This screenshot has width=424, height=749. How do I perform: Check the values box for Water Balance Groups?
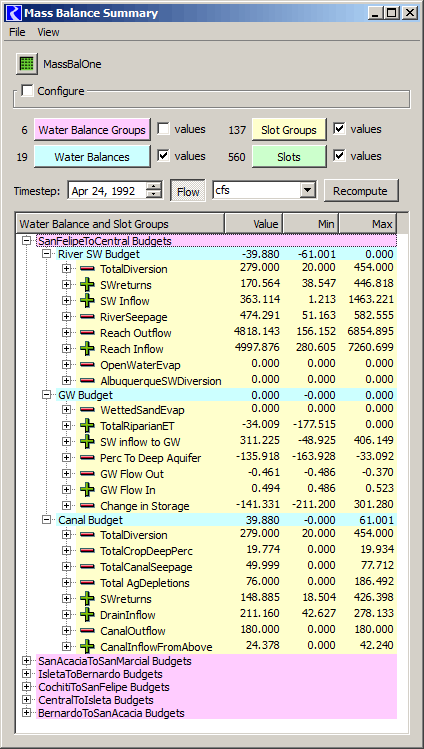[x=163, y=129]
